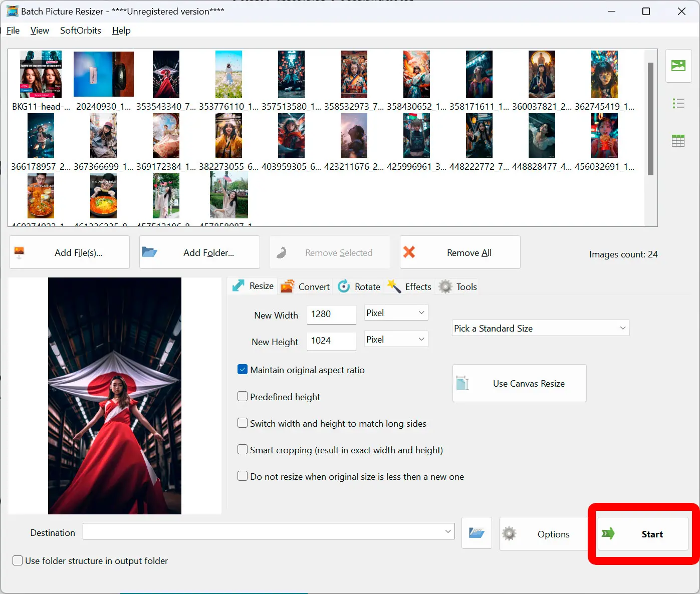Switch to list view in right sidebar

(x=678, y=103)
